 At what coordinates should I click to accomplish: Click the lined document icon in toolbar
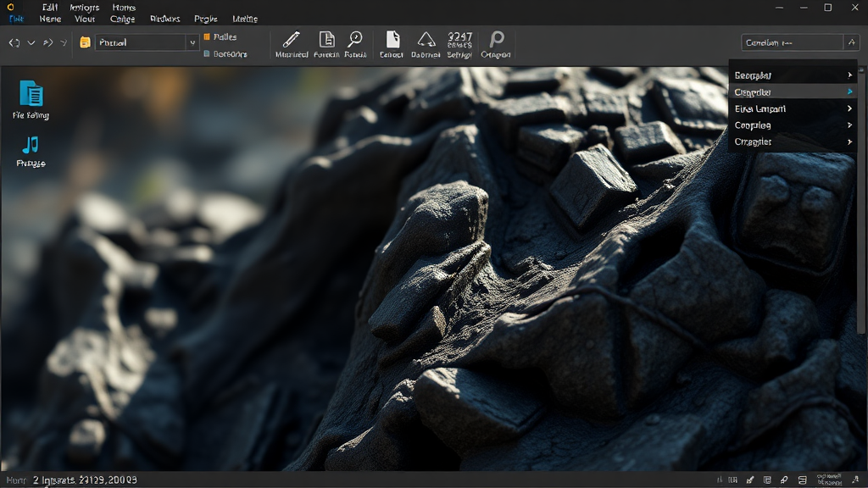click(326, 40)
